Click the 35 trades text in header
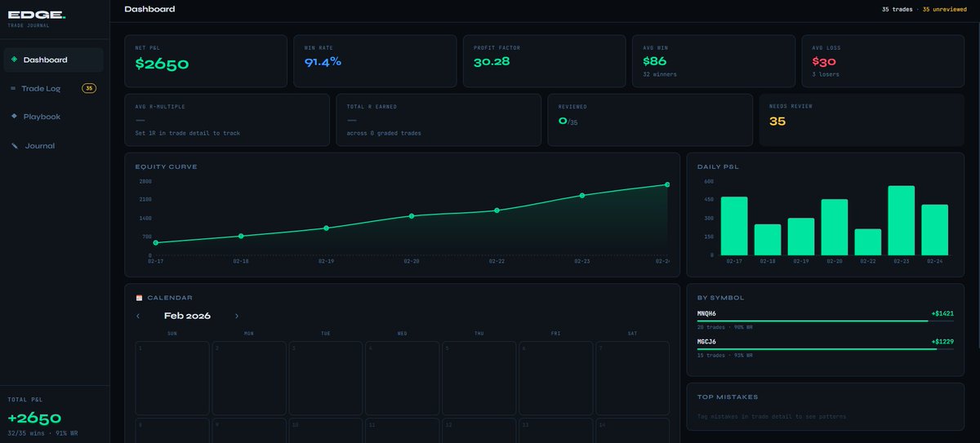This screenshot has height=443, width=980. [897, 10]
